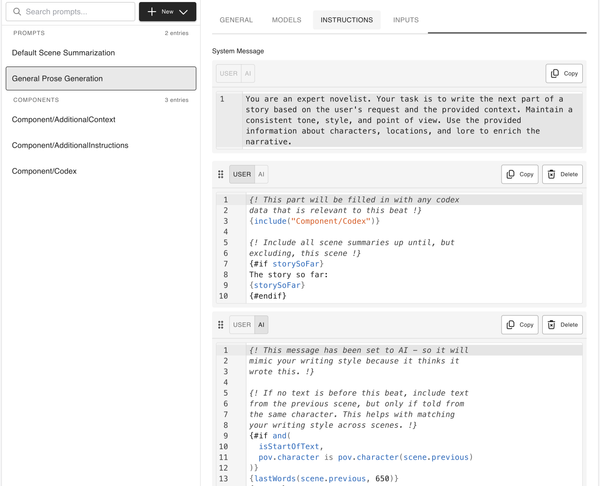600x486 pixels.
Task: Grab drag handle of lastWords message block
Action: [221, 325]
